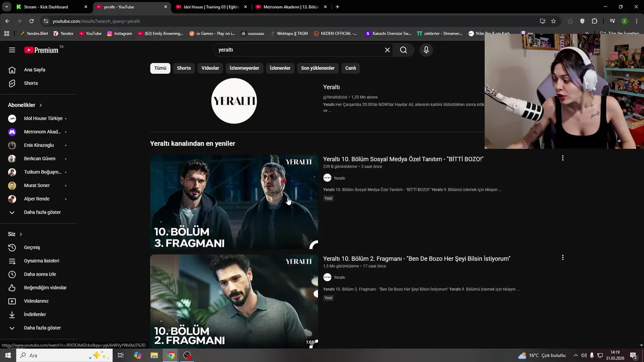Viewport: 644px width, 362px height.
Task: Open Daha sonra izle list
Action: 39,274
